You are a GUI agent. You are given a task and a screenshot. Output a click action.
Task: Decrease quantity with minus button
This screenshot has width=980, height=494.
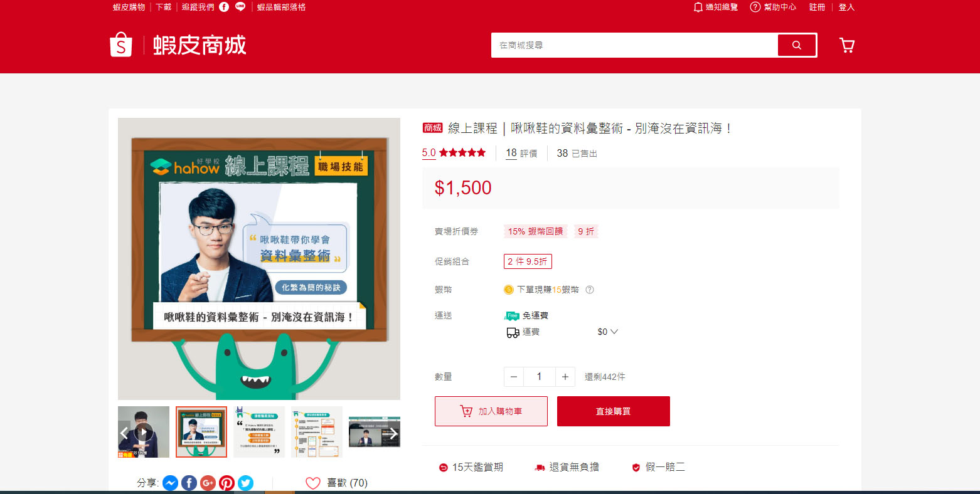tap(513, 377)
